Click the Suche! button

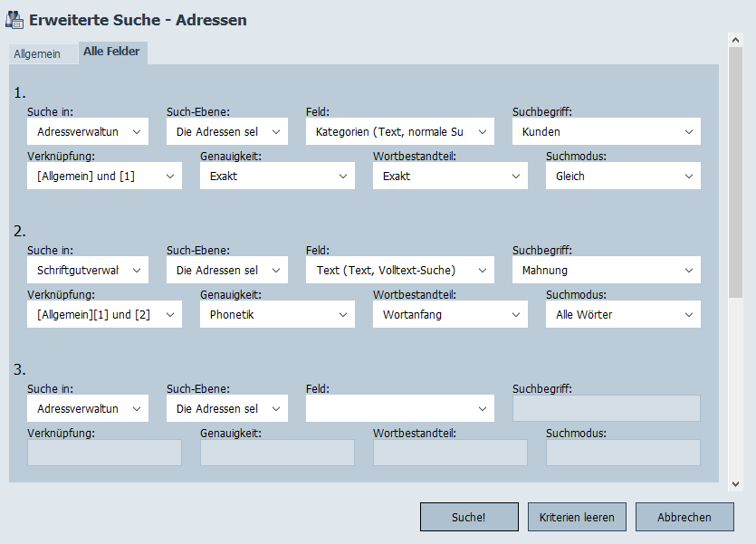coord(469,517)
